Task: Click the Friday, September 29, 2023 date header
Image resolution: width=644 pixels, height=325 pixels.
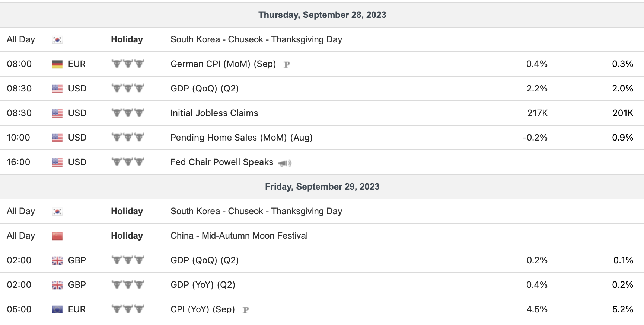Action: (x=322, y=187)
